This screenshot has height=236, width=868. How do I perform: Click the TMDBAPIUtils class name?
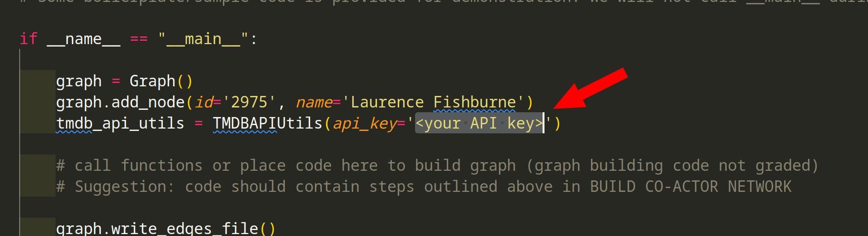(267, 123)
